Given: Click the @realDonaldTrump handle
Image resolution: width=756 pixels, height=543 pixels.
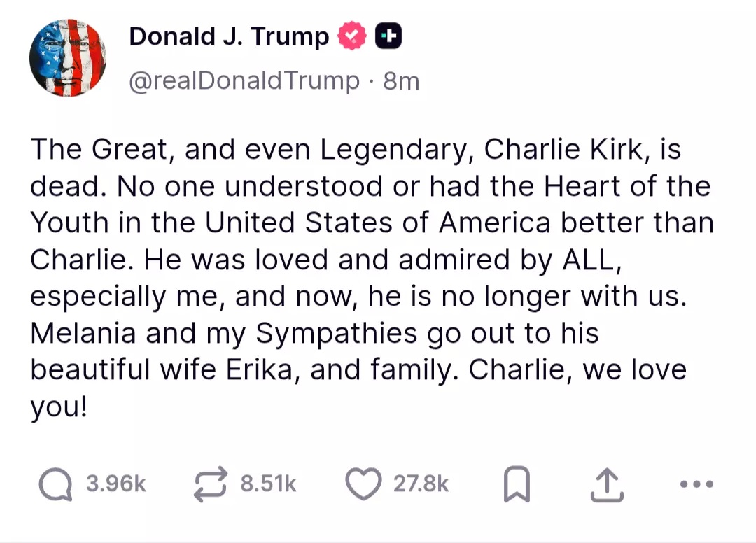Looking at the screenshot, I should point(244,81).
